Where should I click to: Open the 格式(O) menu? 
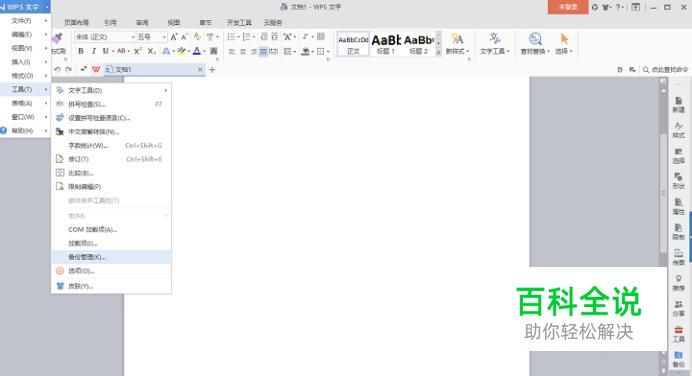pos(25,75)
